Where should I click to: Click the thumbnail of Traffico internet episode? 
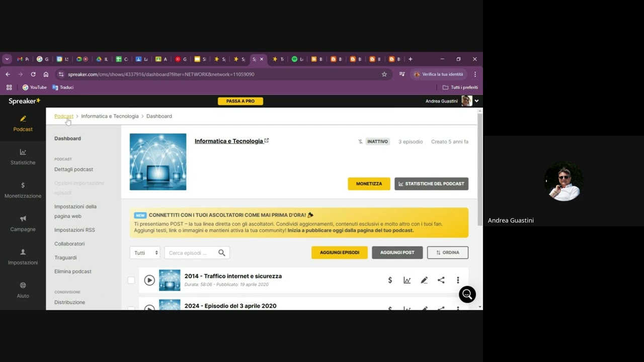(x=170, y=280)
